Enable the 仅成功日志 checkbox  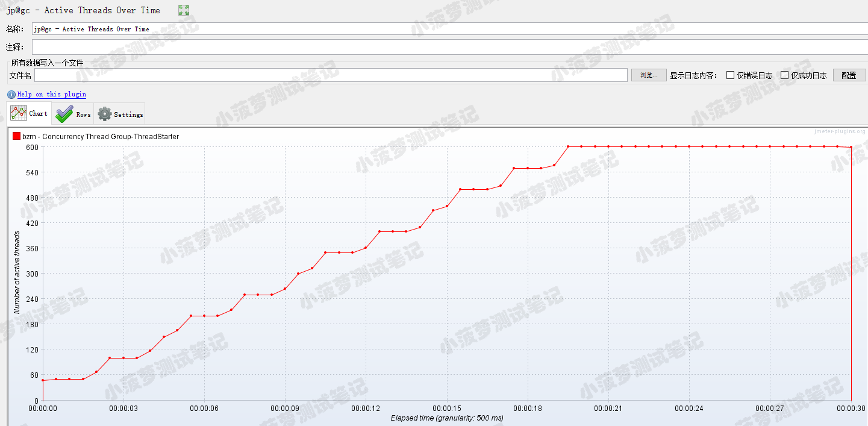click(784, 75)
